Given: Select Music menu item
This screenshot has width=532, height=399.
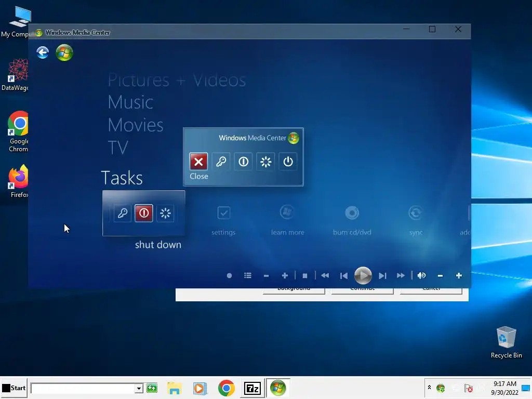Looking at the screenshot, I should 130,102.
